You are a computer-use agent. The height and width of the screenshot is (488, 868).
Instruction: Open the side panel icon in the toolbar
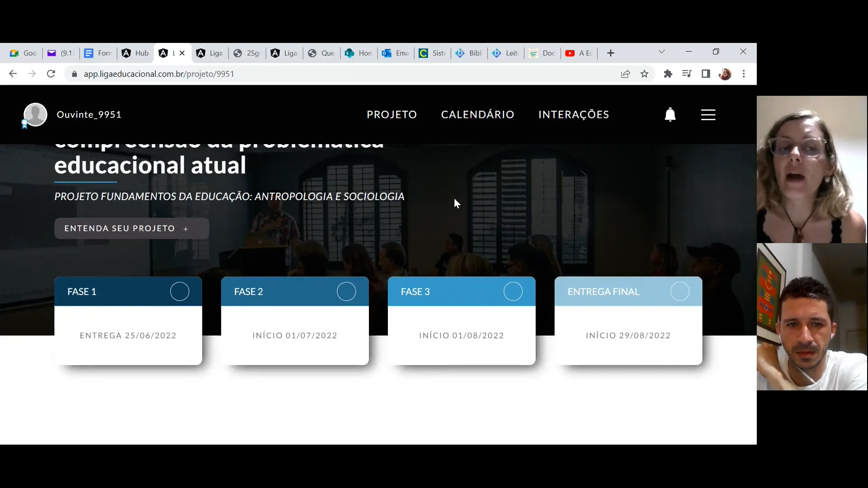(706, 74)
